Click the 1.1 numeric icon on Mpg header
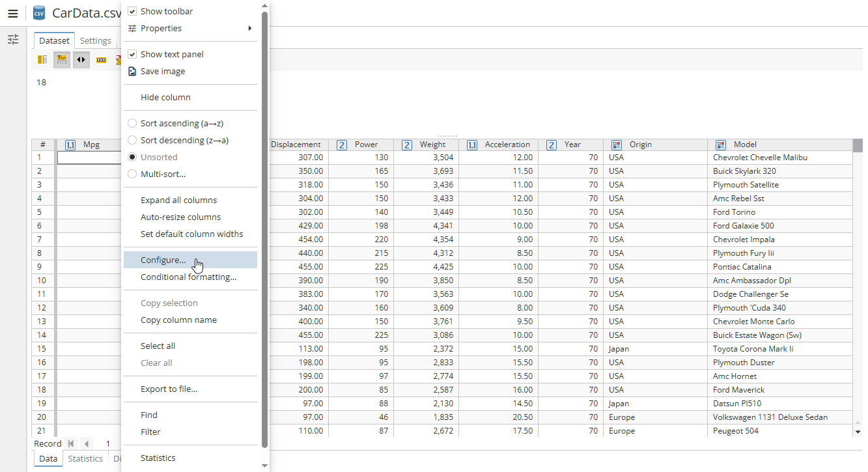 click(x=70, y=145)
